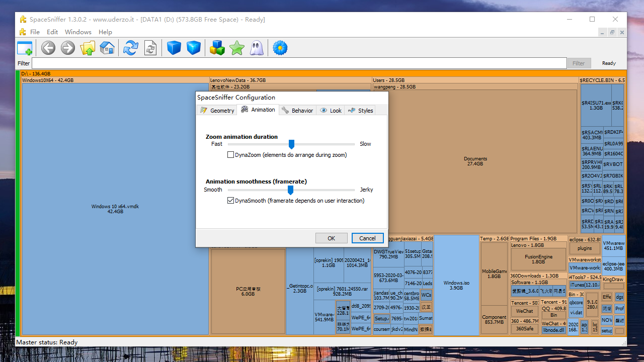Click the Rescan refresh icon

tap(131, 48)
